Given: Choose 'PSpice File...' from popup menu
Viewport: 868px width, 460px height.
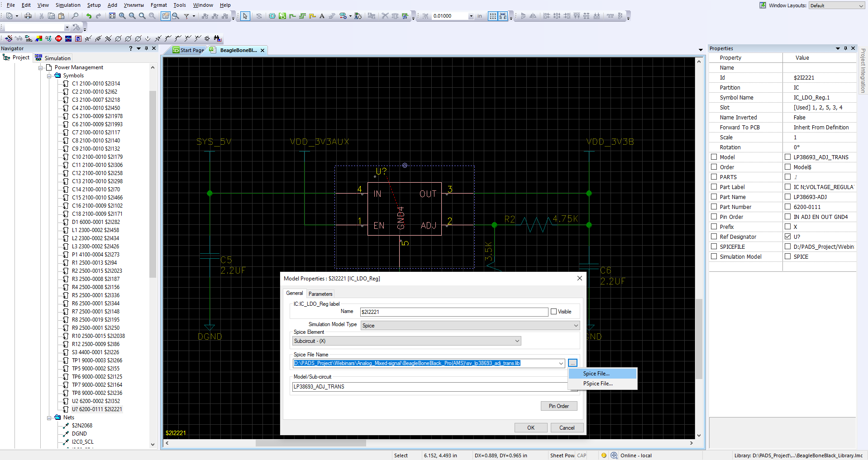Looking at the screenshot, I should pyautogui.click(x=598, y=384).
